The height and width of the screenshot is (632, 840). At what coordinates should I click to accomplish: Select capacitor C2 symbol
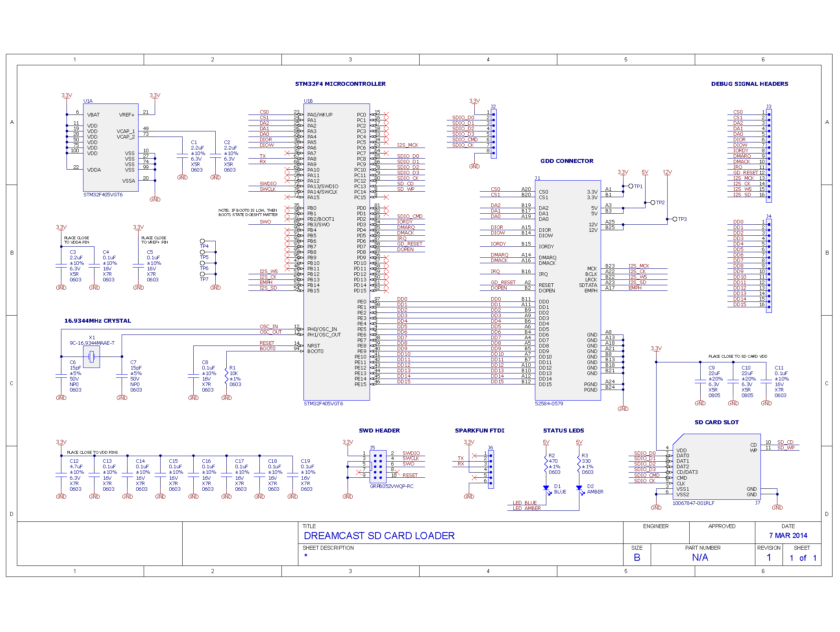coord(215,156)
